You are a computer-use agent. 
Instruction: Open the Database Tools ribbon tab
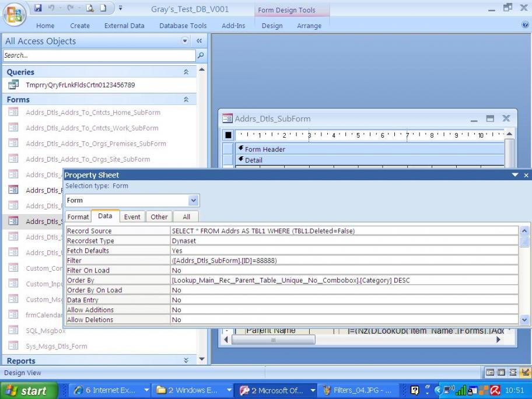pyautogui.click(x=183, y=26)
